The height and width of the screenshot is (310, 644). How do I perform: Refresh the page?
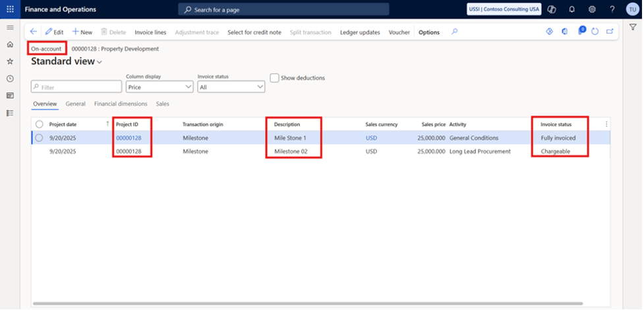(x=595, y=32)
